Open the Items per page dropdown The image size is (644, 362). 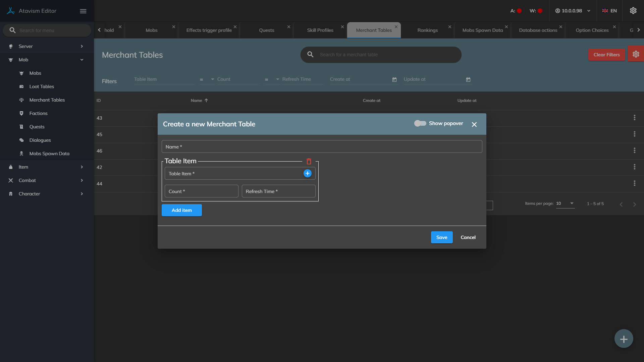pyautogui.click(x=565, y=203)
